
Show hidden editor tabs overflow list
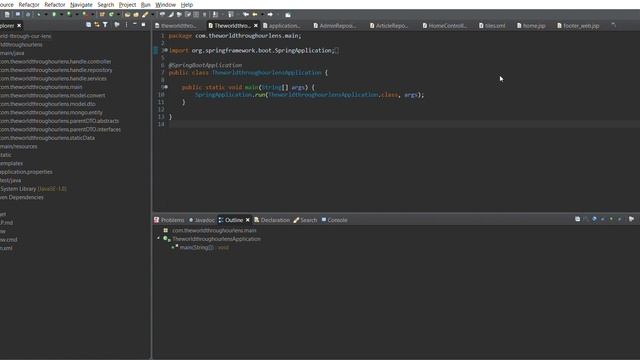pyautogui.click(x=613, y=25)
